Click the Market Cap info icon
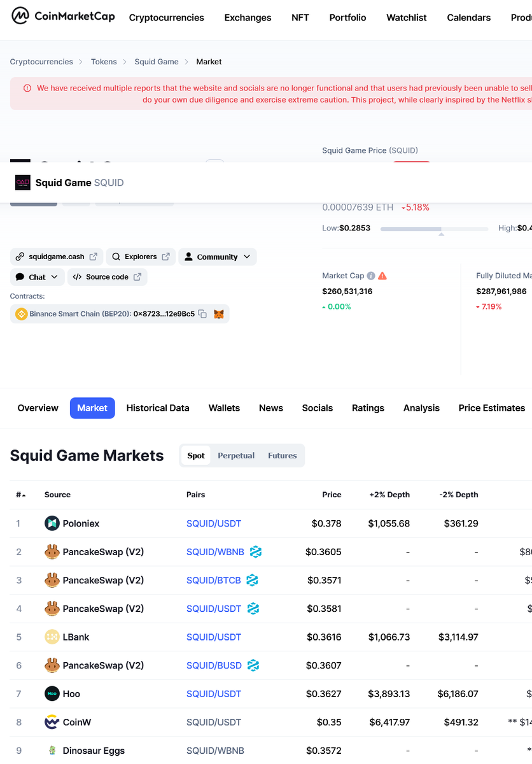532x764 pixels. coord(371,276)
